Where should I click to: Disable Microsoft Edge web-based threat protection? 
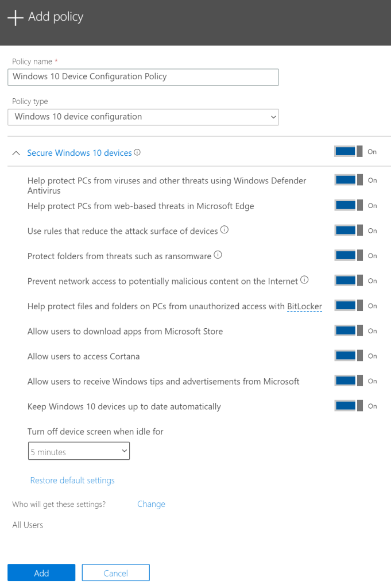coord(349,206)
